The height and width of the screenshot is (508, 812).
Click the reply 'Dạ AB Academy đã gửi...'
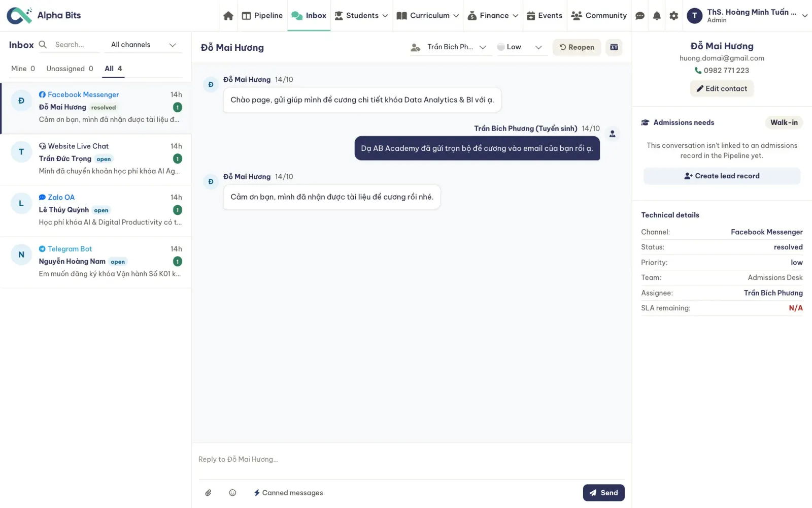point(477,148)
